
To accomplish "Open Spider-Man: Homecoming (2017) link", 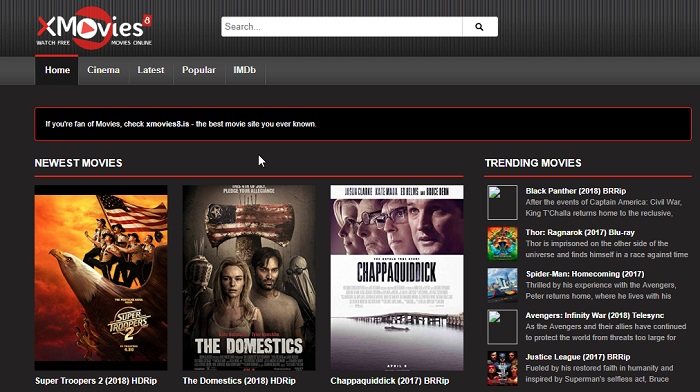I will 585,274.
